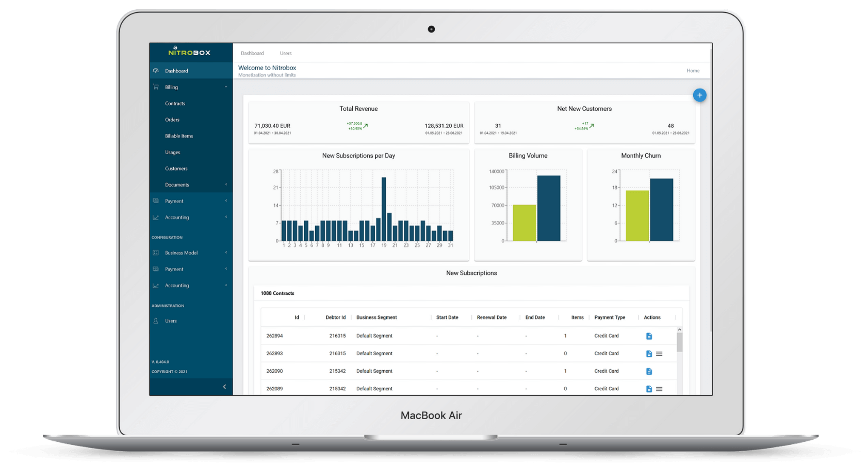The height and width of the screenshot is (464, 868).
Task: Switch to the Users tab at top
Action: tap(286, 53)
